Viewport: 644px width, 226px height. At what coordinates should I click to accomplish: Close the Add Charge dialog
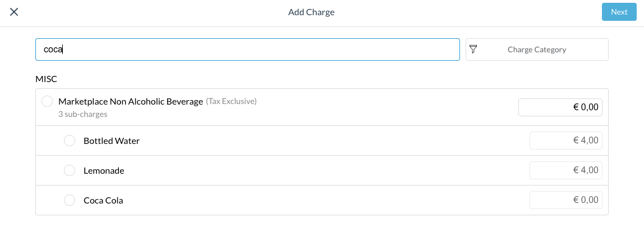click(x=14, y=12)
